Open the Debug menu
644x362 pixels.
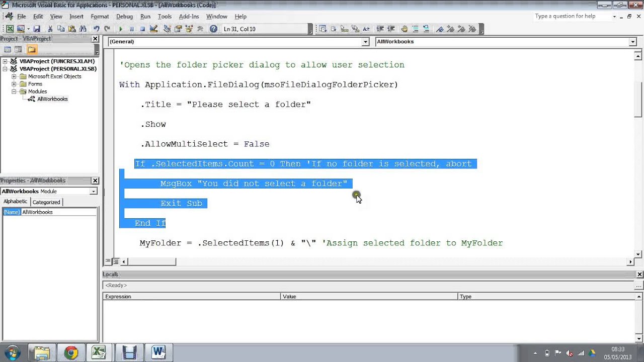pos(124,16)
